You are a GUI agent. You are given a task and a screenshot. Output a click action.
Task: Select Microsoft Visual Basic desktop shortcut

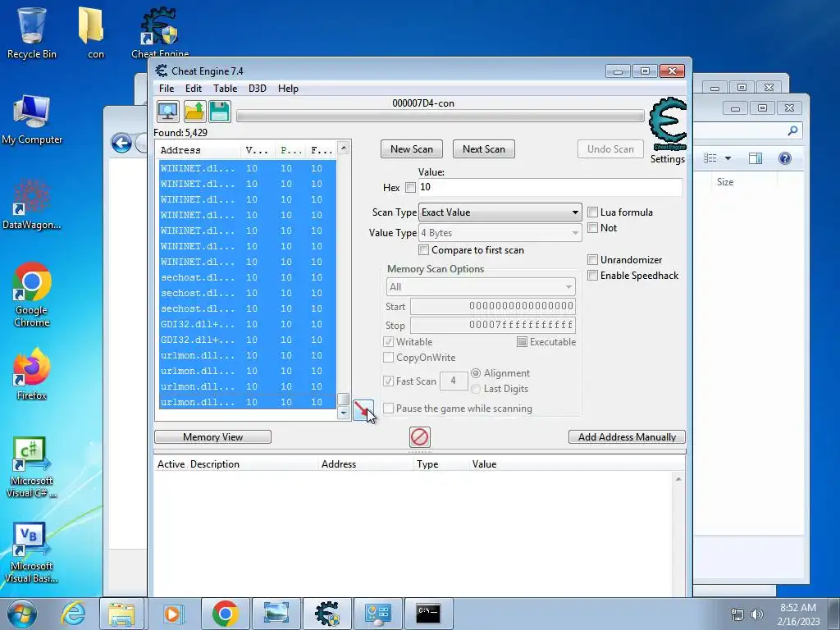click(x=32, y=553)
